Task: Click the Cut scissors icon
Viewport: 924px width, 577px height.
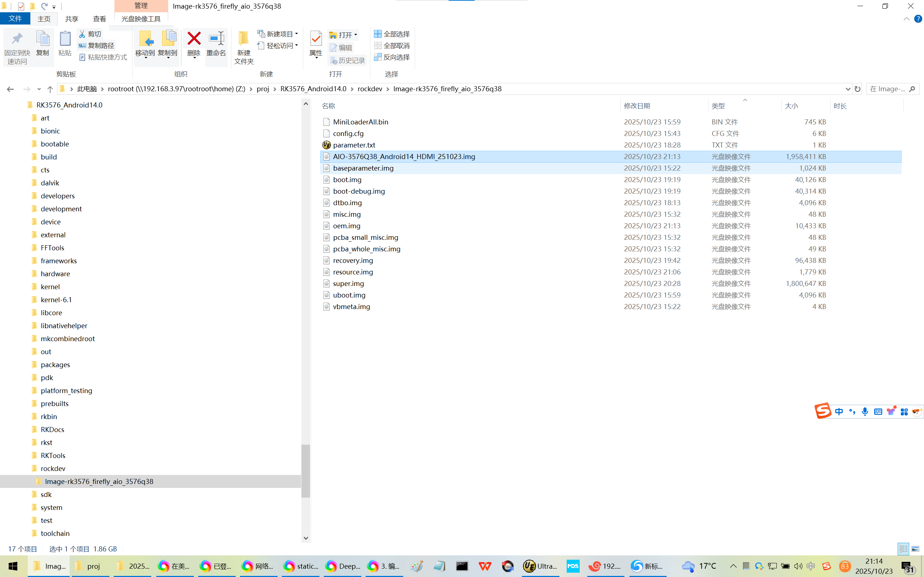Action: point(82,34)
